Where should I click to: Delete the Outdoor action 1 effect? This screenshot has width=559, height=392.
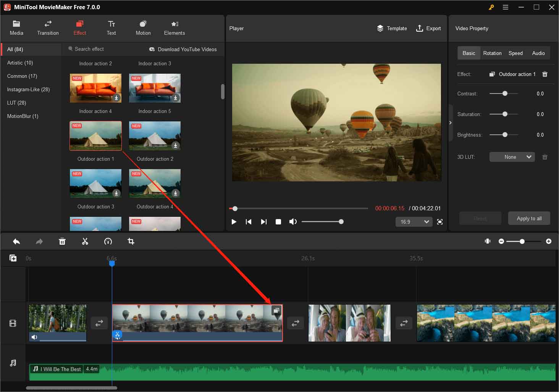click(x=545, y=74)
